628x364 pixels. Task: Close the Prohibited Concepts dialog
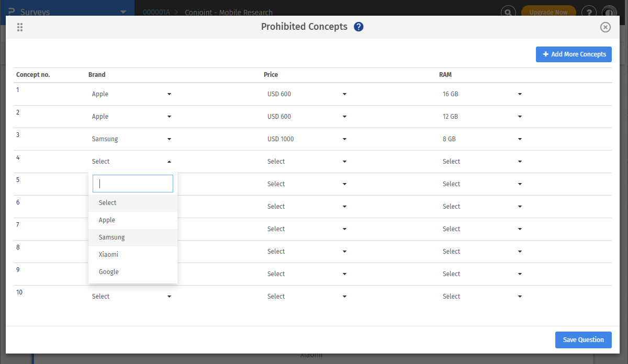click(605, 27)
